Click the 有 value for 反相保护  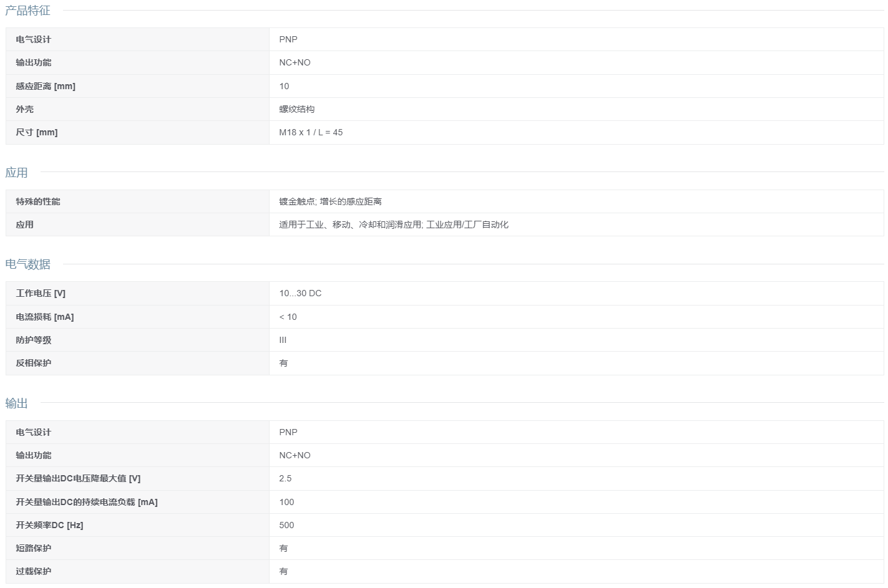(283, 363)
